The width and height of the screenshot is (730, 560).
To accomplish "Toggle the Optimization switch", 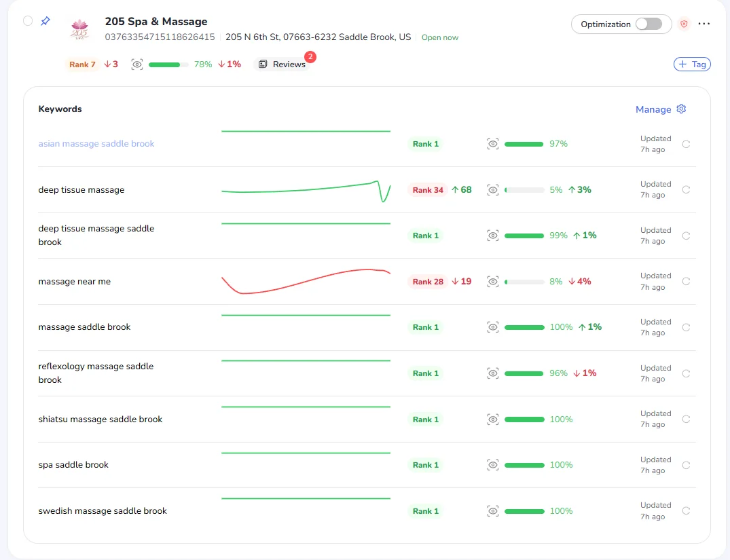I will (649, 24).
